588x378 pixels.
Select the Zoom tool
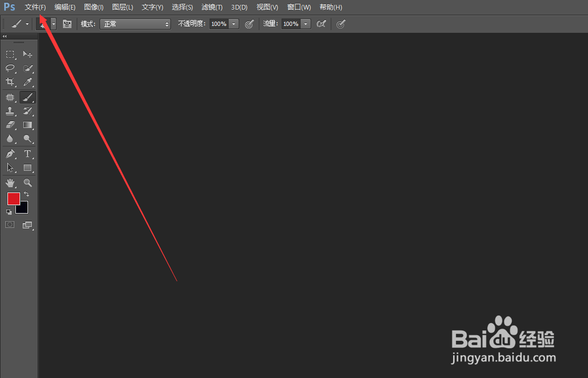(x=28, y=183)
